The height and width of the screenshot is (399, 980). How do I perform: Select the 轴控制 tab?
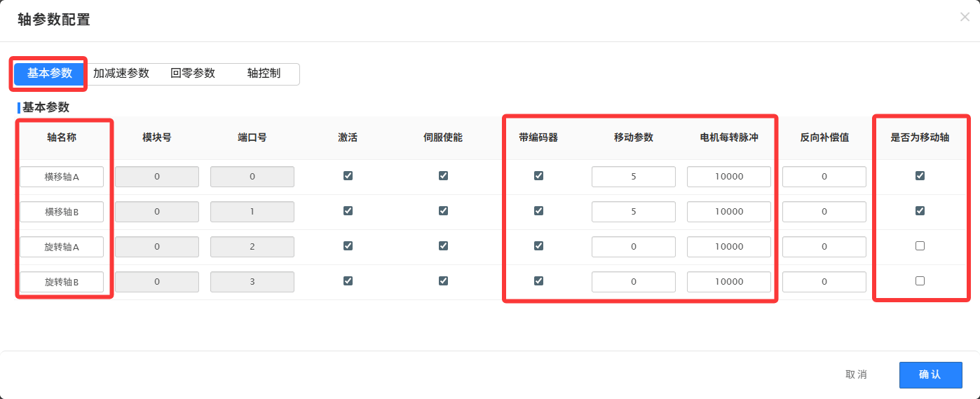264,74
